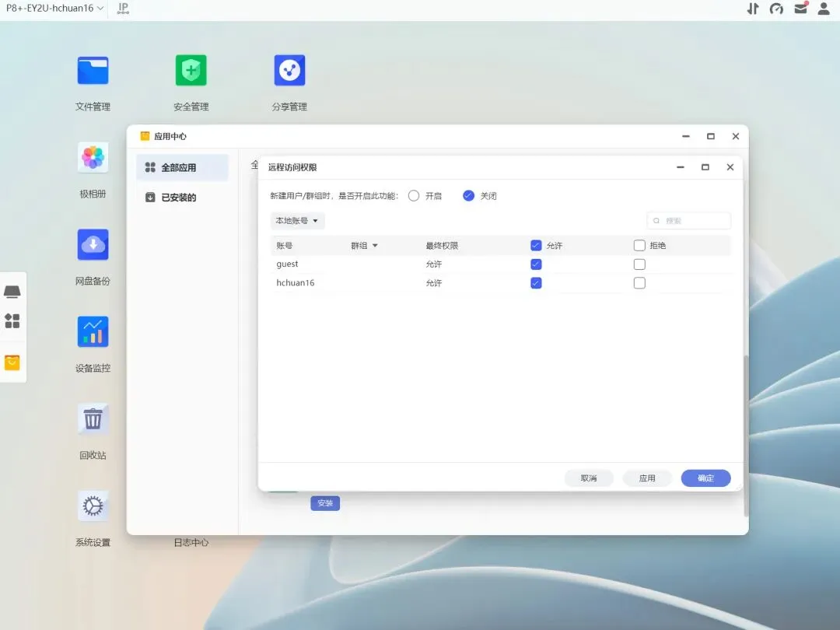
Task: Click the search magnifier icon
Action: click(x=656, y=221)
